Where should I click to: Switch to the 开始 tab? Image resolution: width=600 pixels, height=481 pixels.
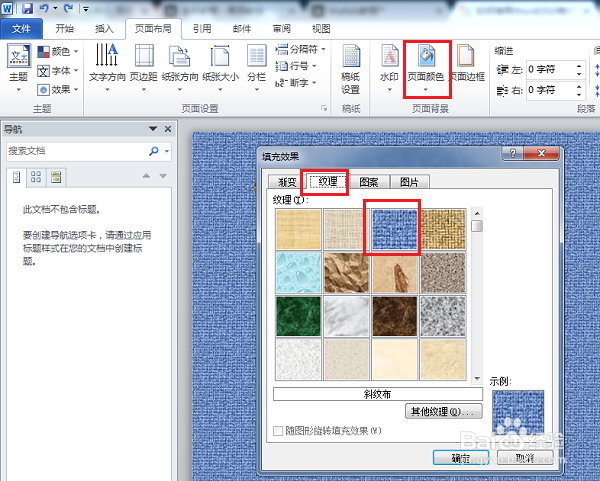coord(64,28)
